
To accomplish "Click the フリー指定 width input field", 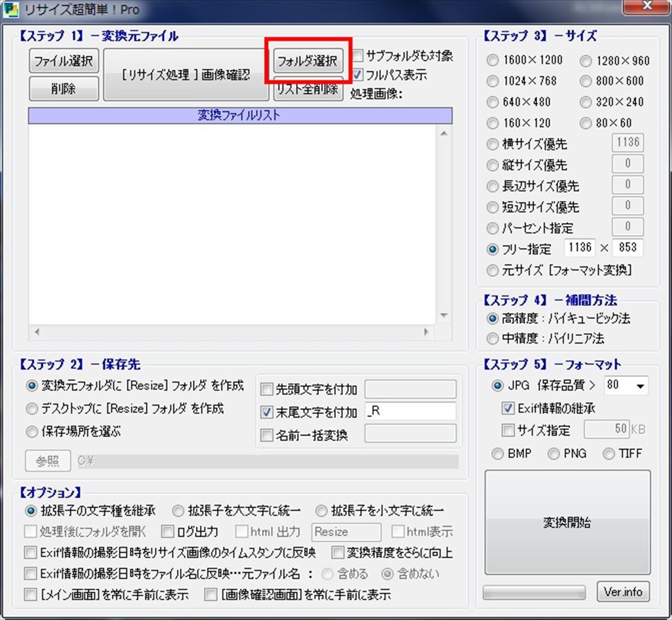I will point(578,248).
